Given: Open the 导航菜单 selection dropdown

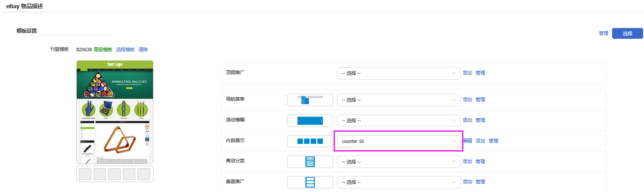Looking at the screenshot, I should [399, 100].
